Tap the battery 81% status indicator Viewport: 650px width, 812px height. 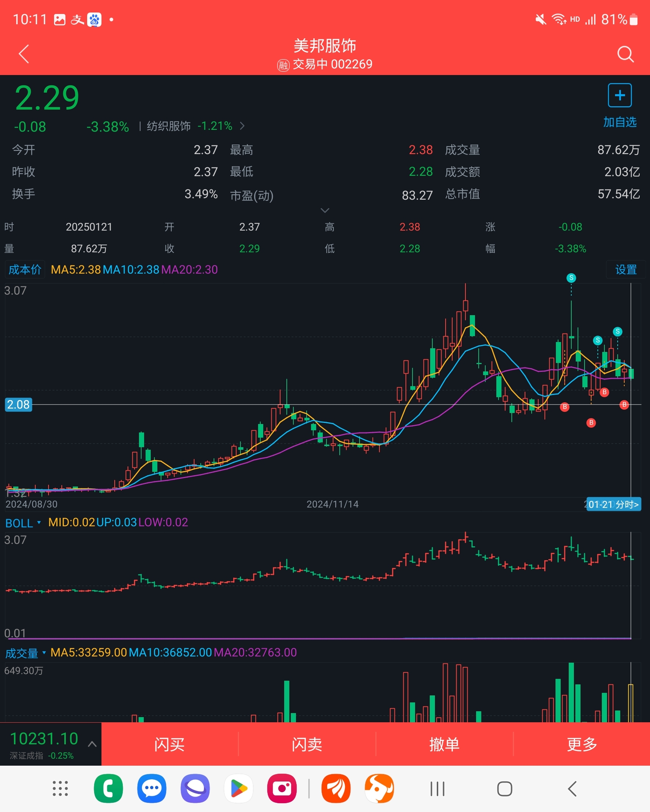pyautogui.click(x=619, y=19)
